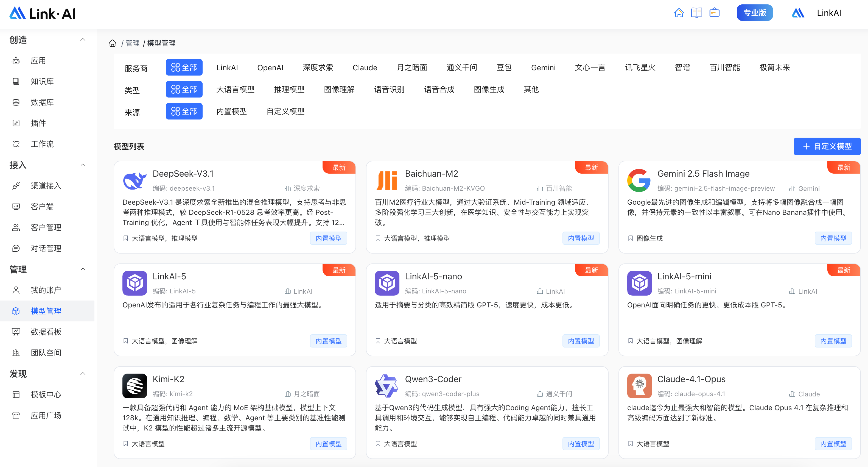
Task: Click the Kimi-K2 model name
Action: [x=169, y=379]
